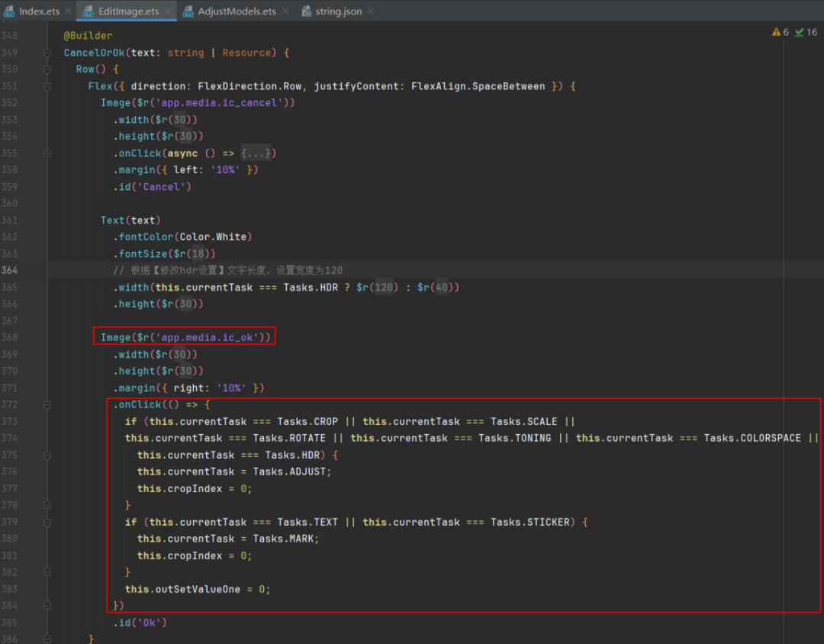Collapse the Row() block at line 350
824x644 pixels.
pyautogui.click(x=47, y=69)
